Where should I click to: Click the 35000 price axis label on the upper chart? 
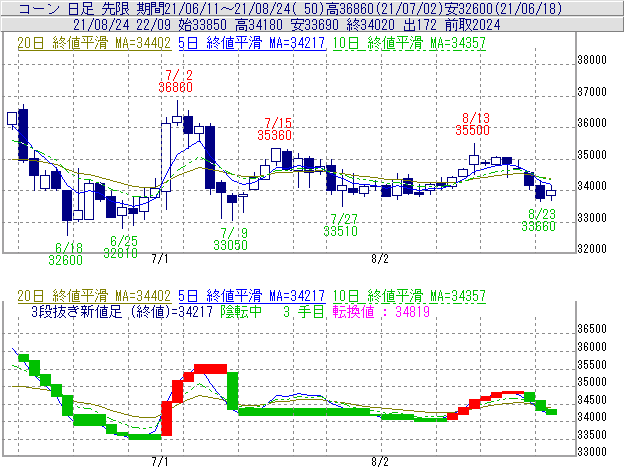(x=592, y=155)
